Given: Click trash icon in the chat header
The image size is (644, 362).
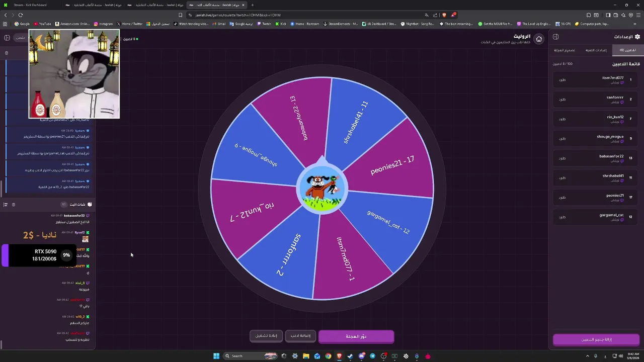Looking at the screenshot, I should point(14,205).
